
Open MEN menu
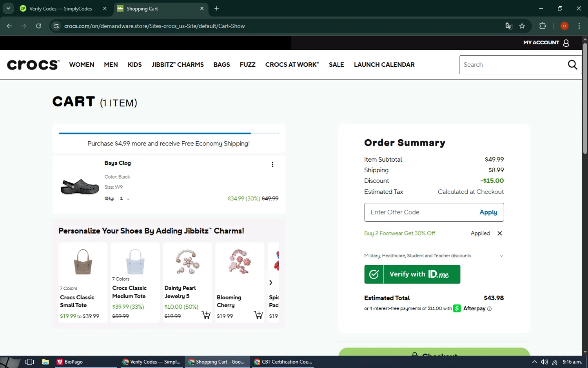click(x=111, y=65)
